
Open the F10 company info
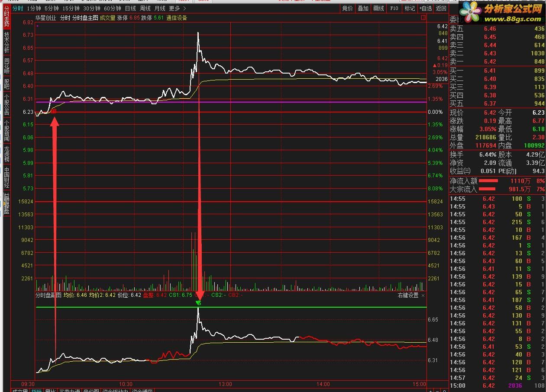pos(394,8)
